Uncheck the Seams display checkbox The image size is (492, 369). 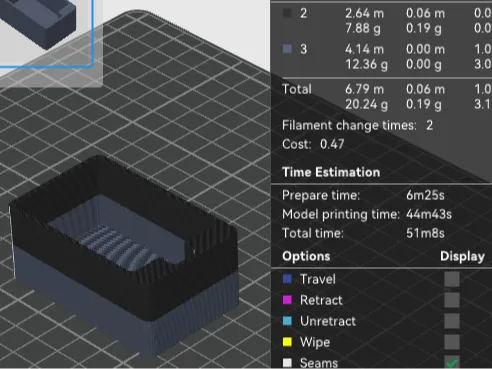[x=452, y=362]
